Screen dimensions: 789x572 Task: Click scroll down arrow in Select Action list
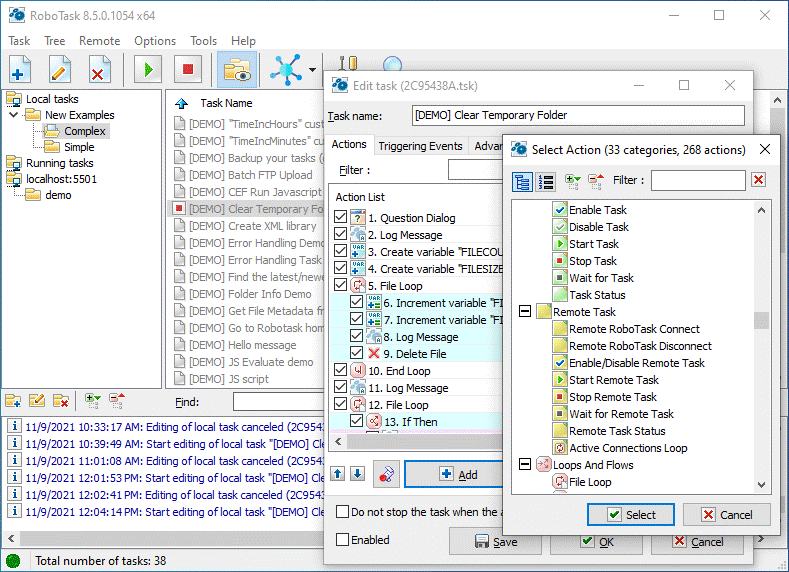click(x=761, y=485)
